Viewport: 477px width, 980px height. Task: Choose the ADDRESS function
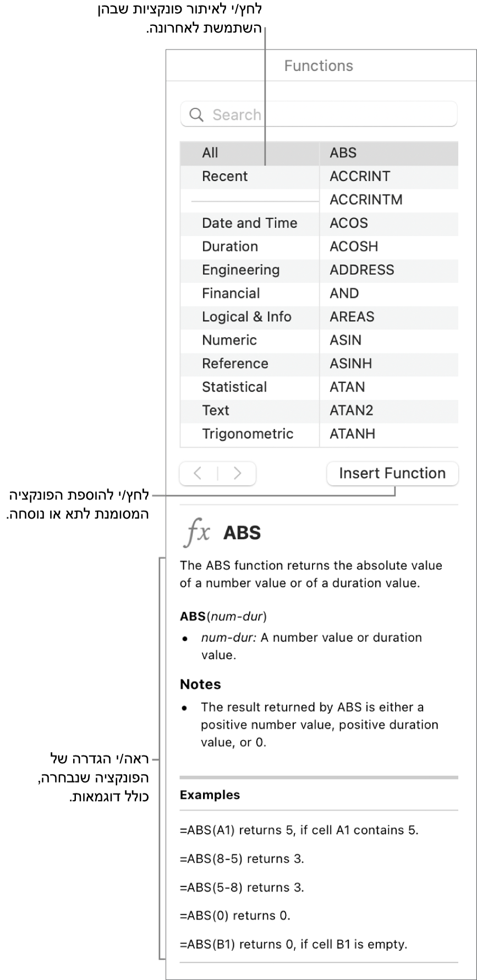coord(361,269)
